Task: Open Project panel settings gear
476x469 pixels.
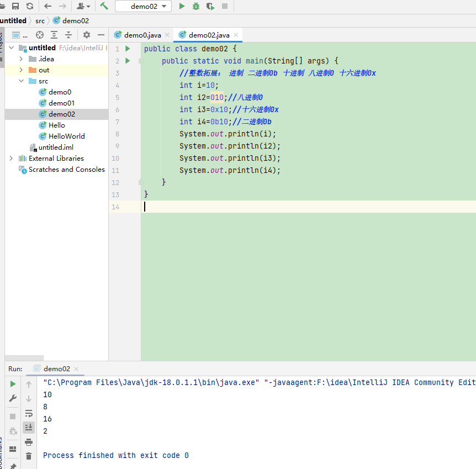Action: pos(86,35)
